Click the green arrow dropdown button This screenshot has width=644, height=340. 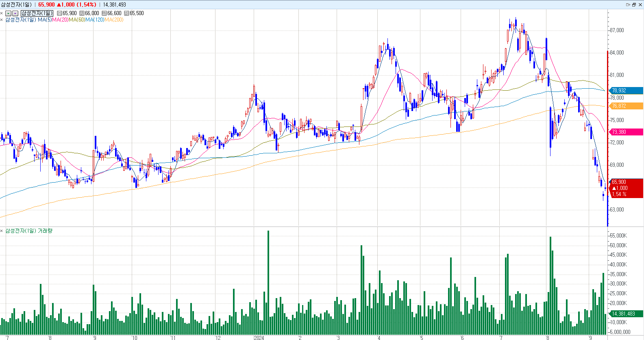coord(8,13)
